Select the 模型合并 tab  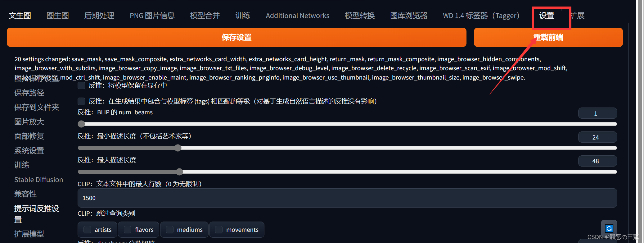(205, 16)
